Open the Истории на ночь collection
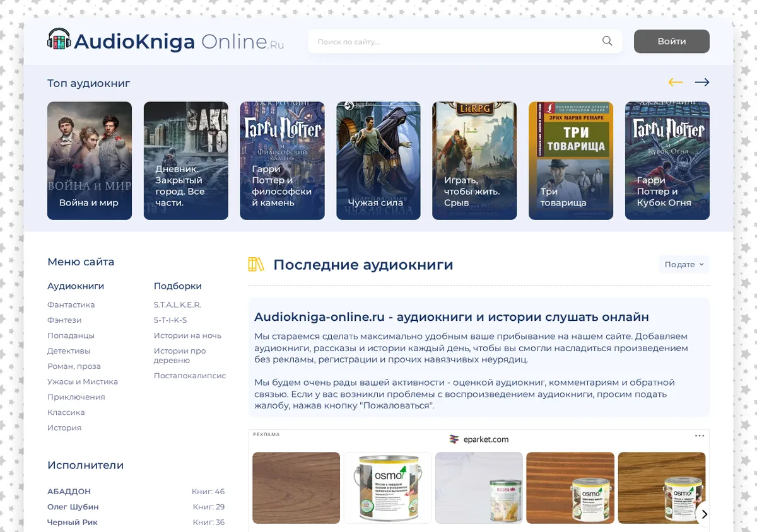 (187, 335)
